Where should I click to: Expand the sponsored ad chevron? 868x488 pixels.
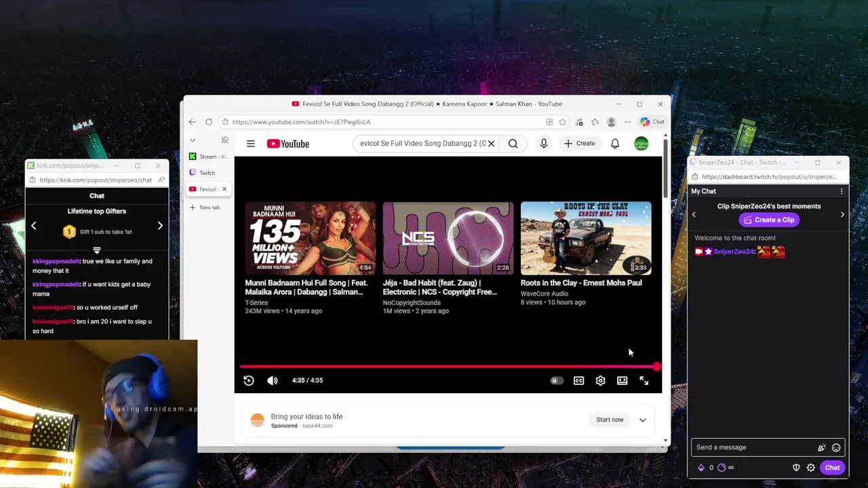(642, 420)
